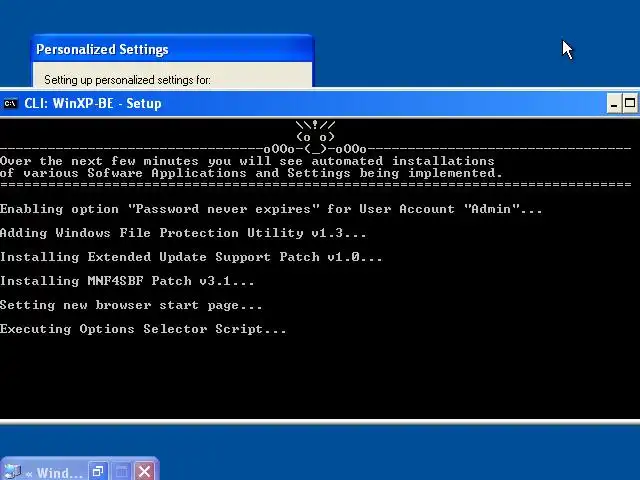Click the ASCII face "(o o)" in console
Image resolution: width=640 pixels, height=480 pixels.
pyautogui.click(x=315, y=137)
